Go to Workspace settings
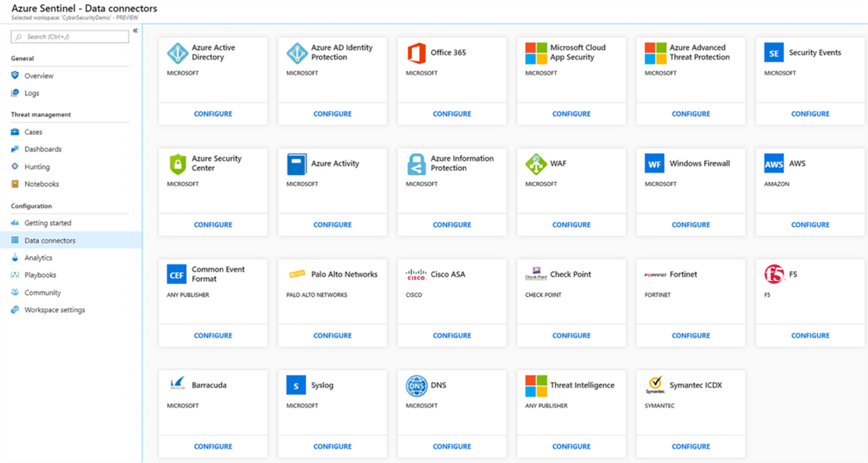Viewport: 868px width, 463px height. point(54,310)
